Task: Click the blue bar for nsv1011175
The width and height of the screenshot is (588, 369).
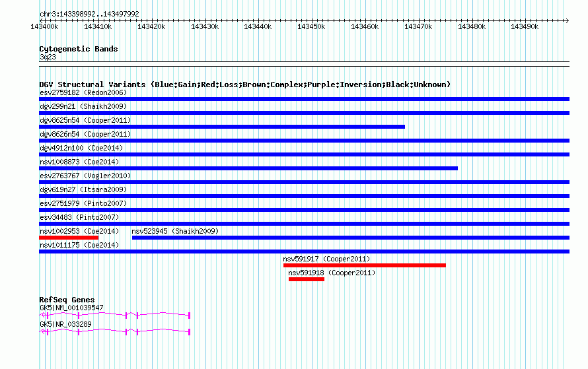Action: coord(304,252)
